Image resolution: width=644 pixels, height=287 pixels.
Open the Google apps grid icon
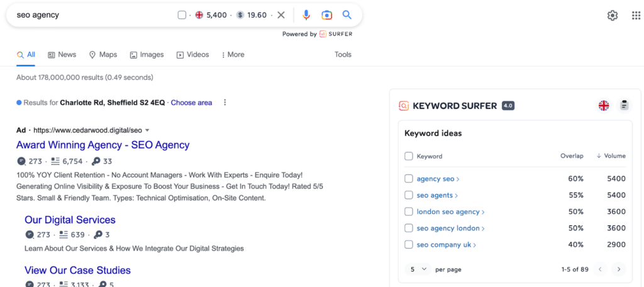click(x=636, y=16)
